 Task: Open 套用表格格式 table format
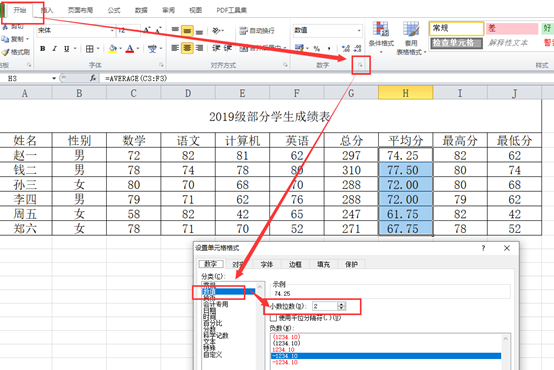[x=411, y=38]
